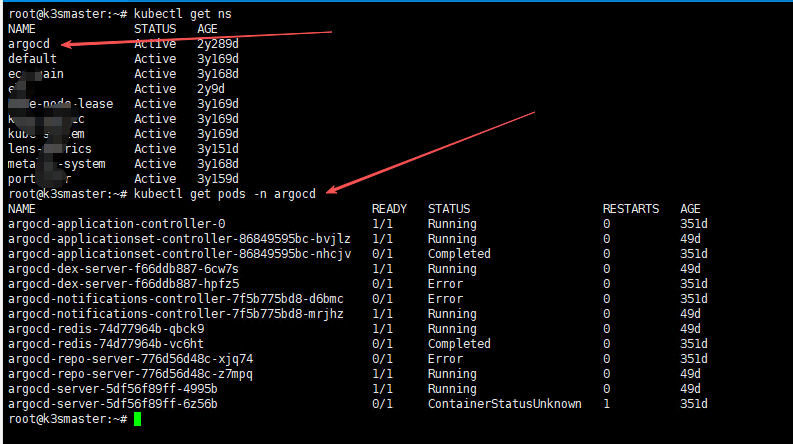Select the 'argocd' namespace name

[x=29, y=45]
